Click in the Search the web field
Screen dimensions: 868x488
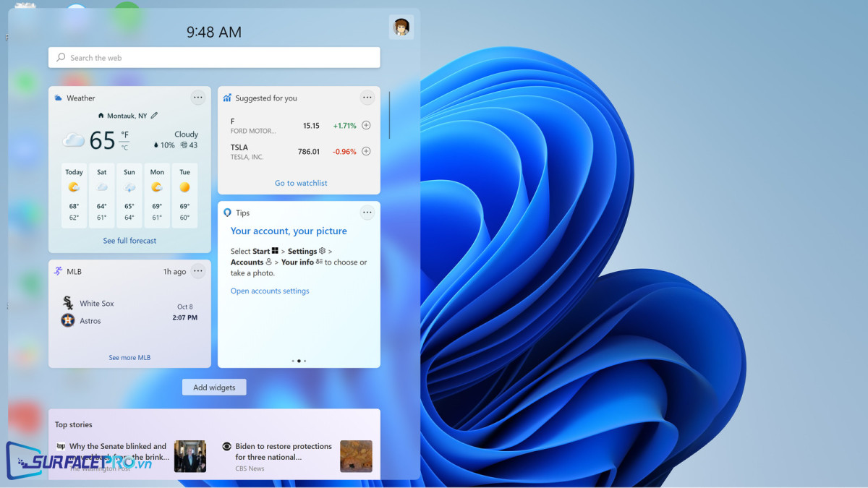pos(214,58)
